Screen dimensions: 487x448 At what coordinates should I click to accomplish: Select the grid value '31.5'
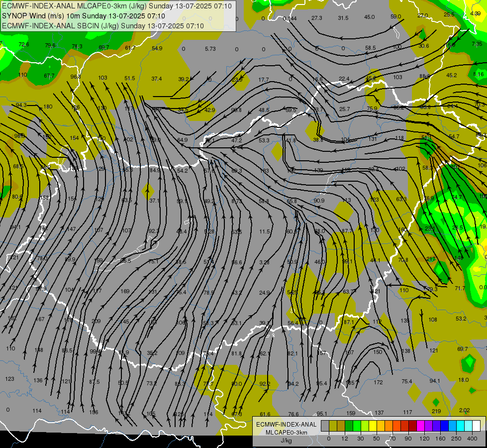[343, 18]
